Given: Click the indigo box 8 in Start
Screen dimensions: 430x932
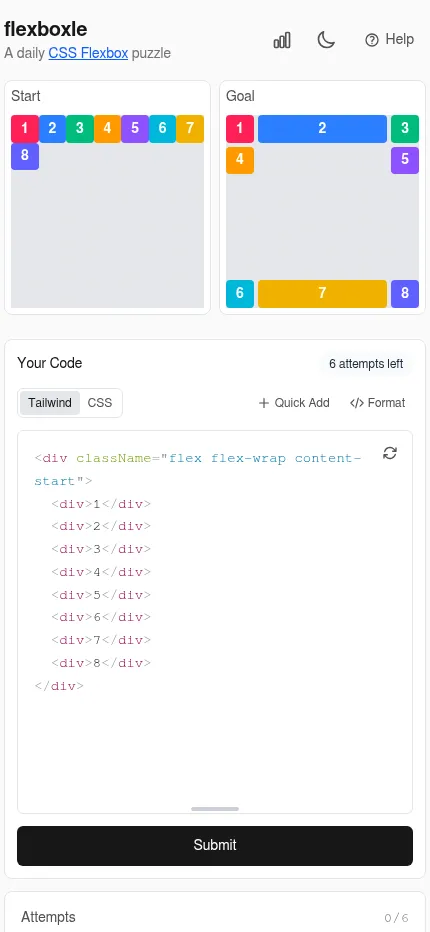Looking at the screenshot, I should click(x=25, y=156).
